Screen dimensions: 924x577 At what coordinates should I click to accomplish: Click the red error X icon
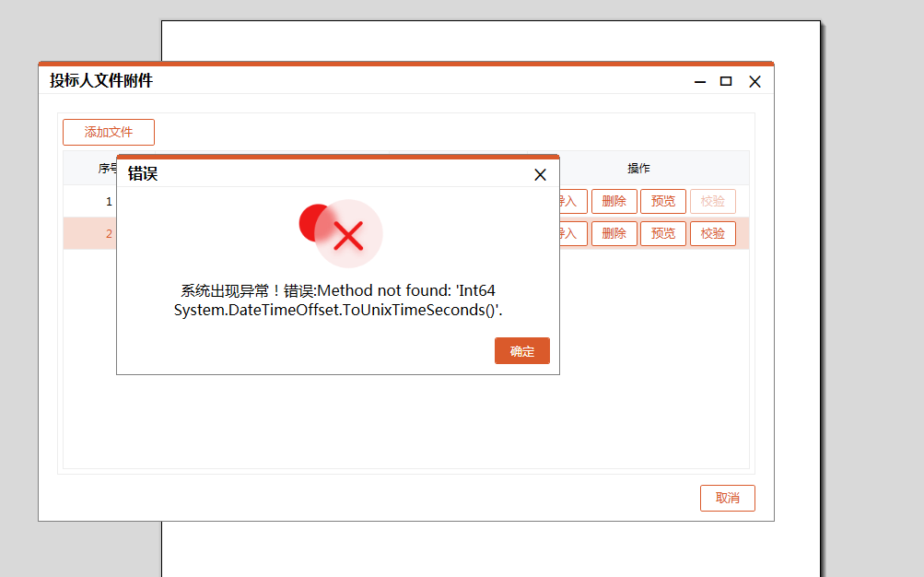click(x=347, y=235)
